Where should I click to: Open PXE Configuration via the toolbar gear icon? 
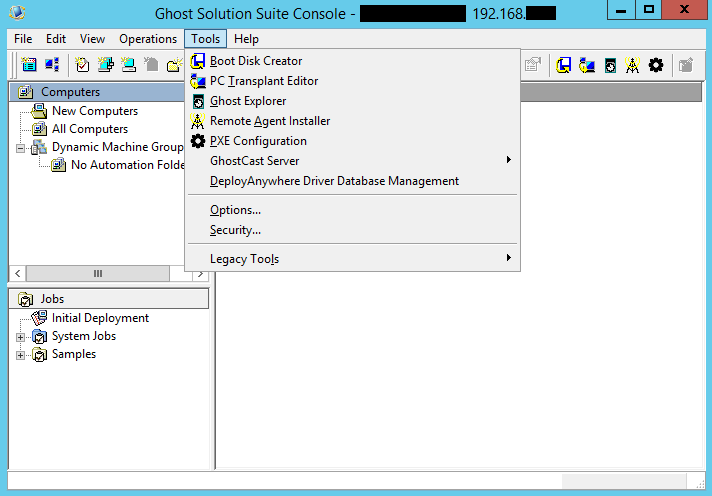pos(656,65)
